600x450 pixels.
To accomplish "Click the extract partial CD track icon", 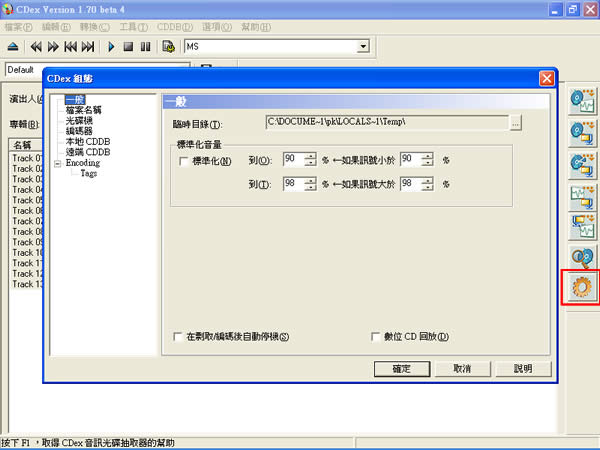I will tap(582, 166).
